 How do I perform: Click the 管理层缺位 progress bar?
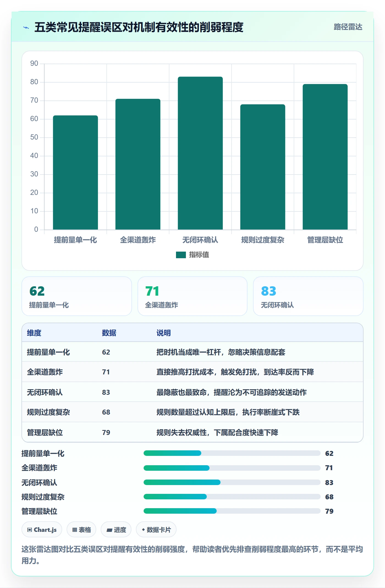[x=232, y=511]
